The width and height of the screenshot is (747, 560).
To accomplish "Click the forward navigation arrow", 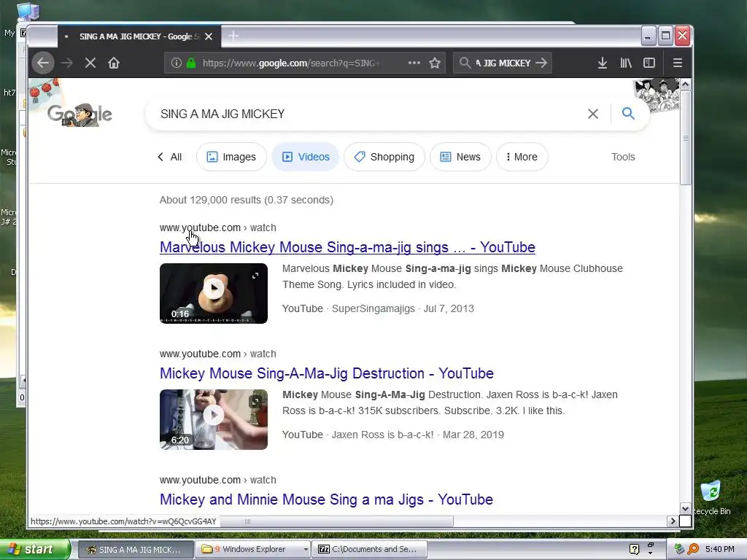I will [x=67, y=63].
